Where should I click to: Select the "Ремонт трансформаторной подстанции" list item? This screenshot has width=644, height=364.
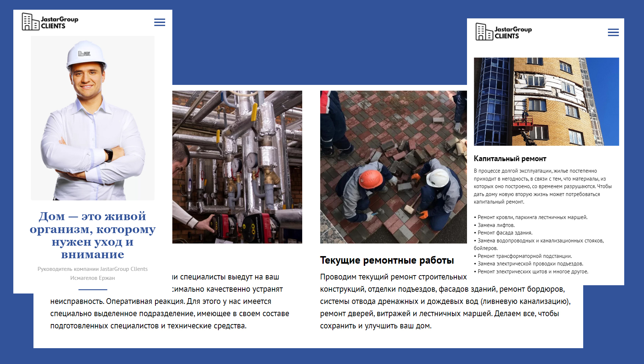click(525, 256)
